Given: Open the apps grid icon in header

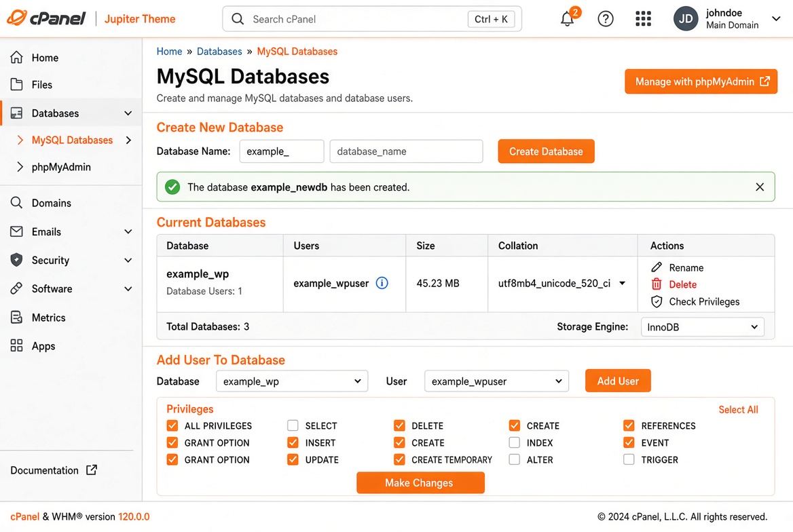Looking at the screenshot, I should (643, 19).
